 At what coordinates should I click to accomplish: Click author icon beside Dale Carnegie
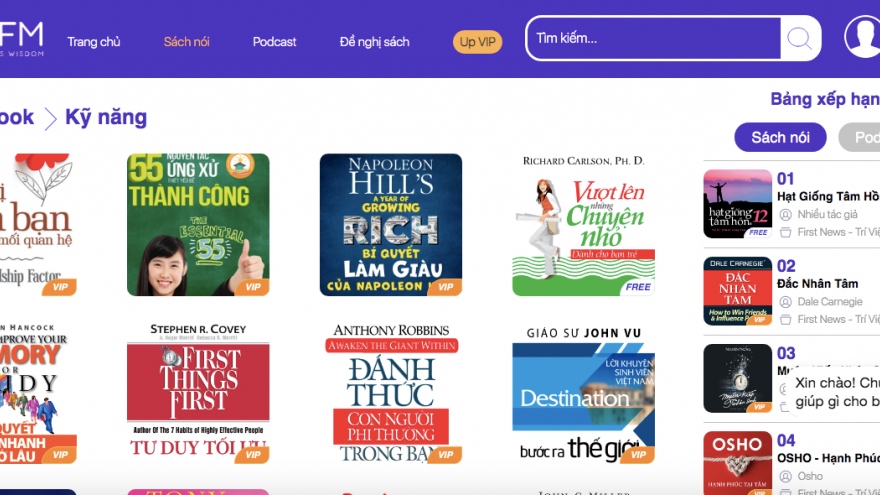(785, 301)
